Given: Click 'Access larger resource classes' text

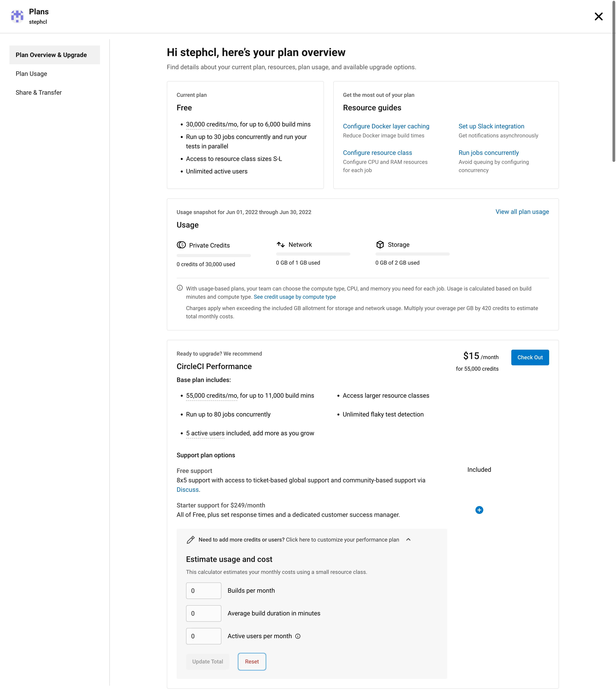Looking at the screenshot, I should [x=386, y=396].
